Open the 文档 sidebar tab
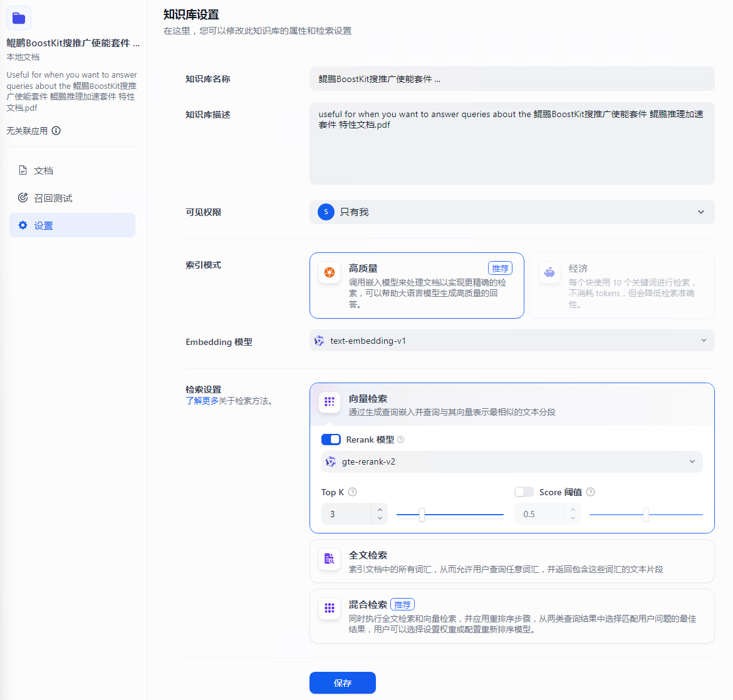The height and width of the screenshot is (700, 733). (x=73, y=170)
